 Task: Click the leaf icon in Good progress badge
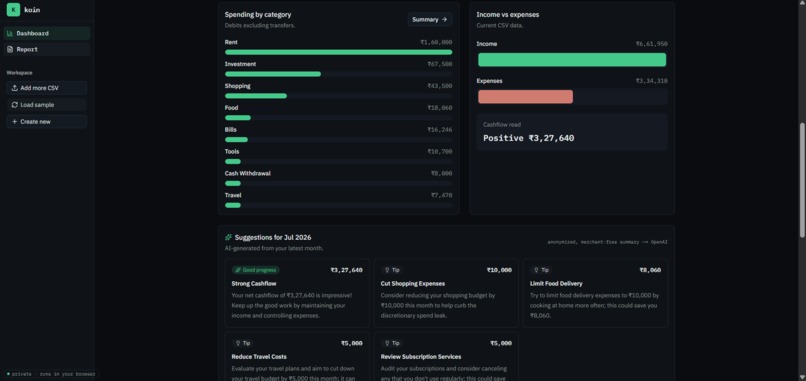238,270
